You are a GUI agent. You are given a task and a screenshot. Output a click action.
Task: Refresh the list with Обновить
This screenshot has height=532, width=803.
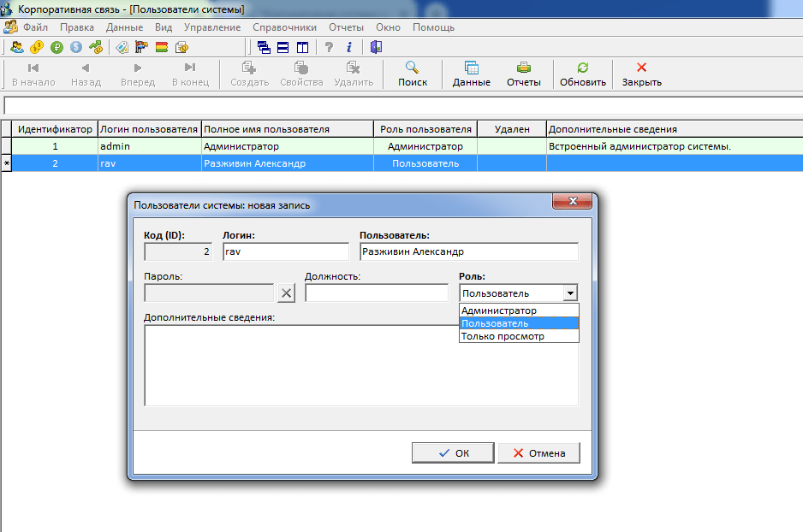click(x=582, y=74)
